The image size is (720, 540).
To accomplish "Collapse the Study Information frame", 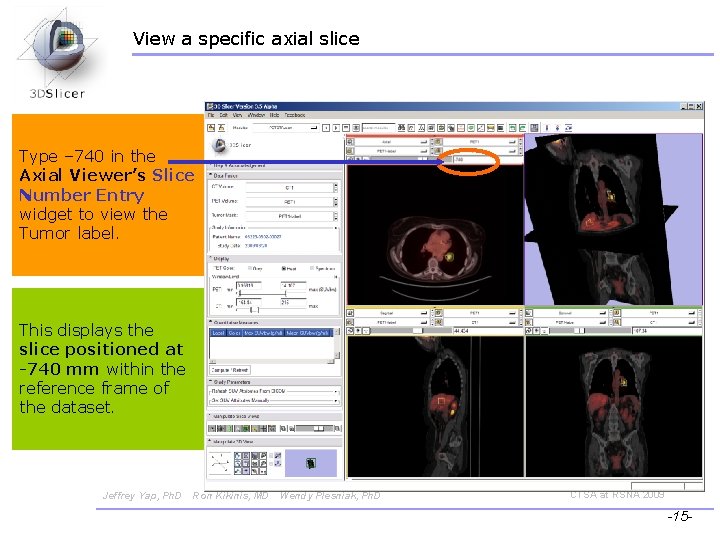I will [336, 228].
